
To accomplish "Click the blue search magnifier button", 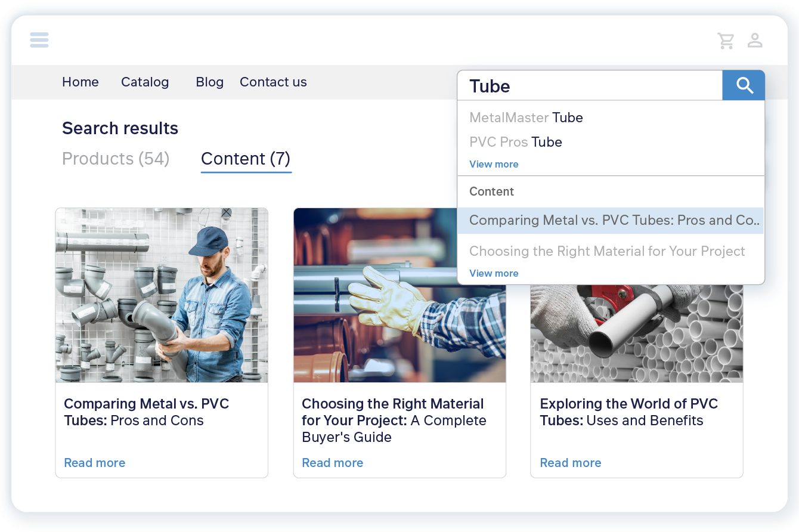I will [744, 85].
